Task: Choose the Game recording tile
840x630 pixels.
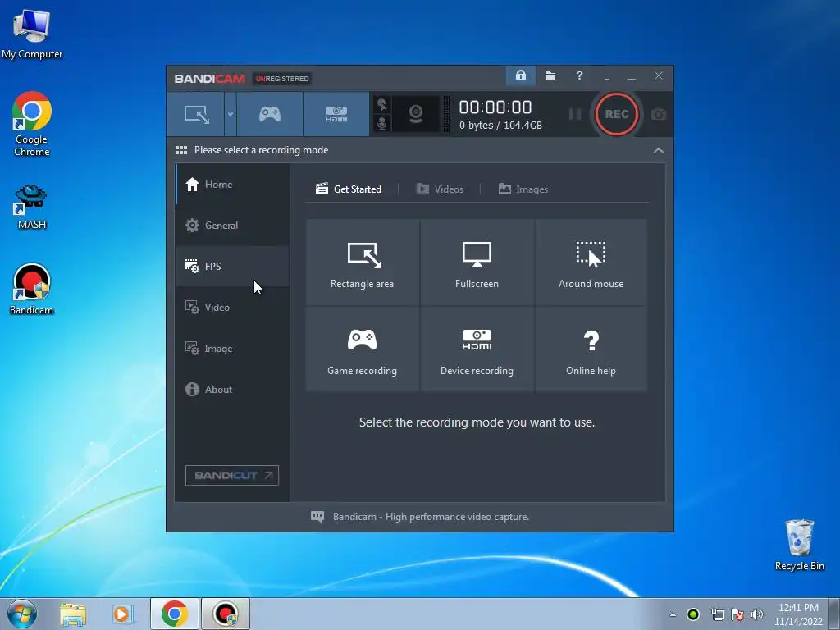Action: [362, 349]
